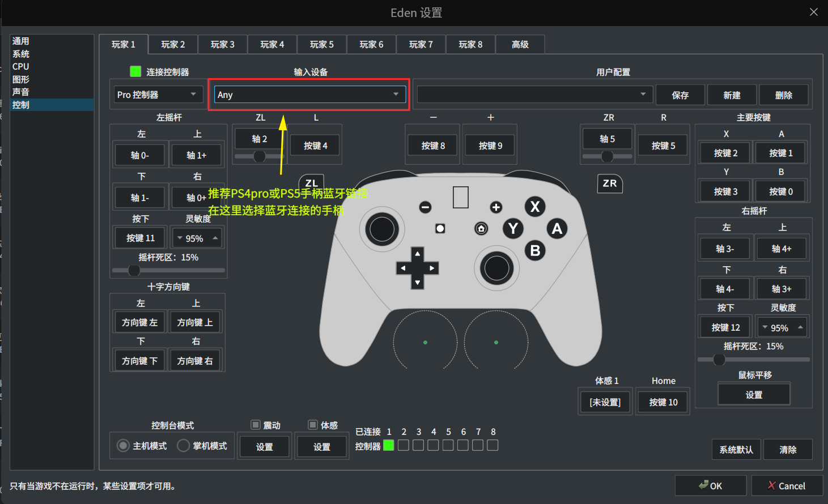Click the 清除 clear button
The width and height of the screenshot is (828, 504).
[788, 450]
